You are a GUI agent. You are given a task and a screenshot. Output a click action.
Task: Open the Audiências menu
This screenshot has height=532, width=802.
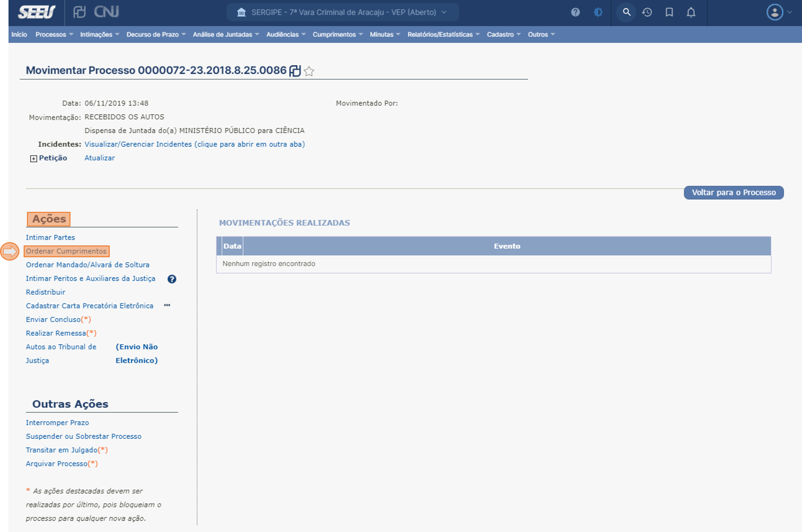pyautogui.click(x=286, y=35)
